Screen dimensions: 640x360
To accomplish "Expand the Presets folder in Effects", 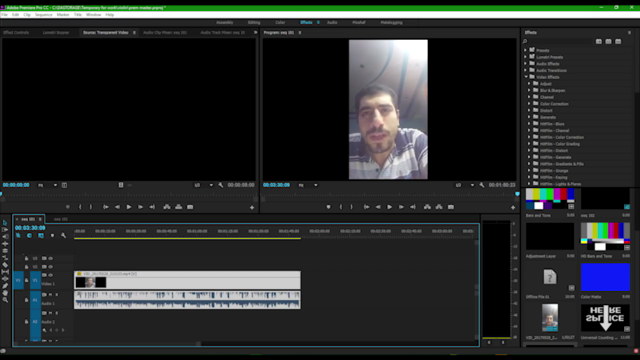I will 526,50.
